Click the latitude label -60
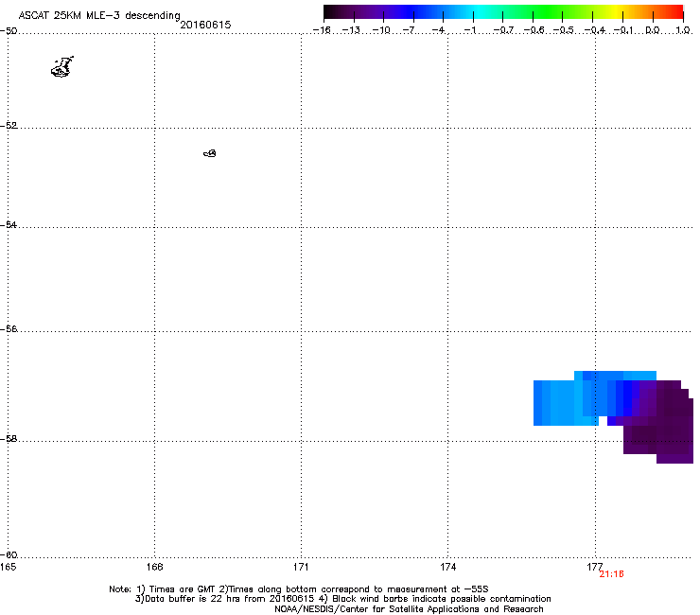 pos(9,555)
